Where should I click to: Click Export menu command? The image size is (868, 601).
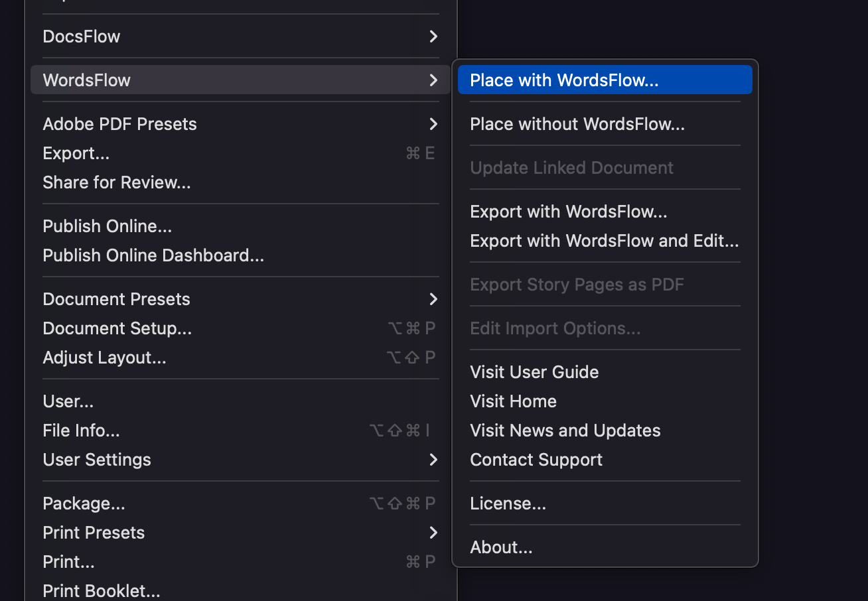coord(76,153)
